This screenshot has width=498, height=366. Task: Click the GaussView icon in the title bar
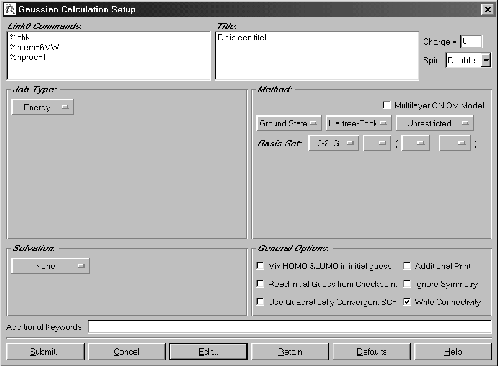[x=10, y=9]
